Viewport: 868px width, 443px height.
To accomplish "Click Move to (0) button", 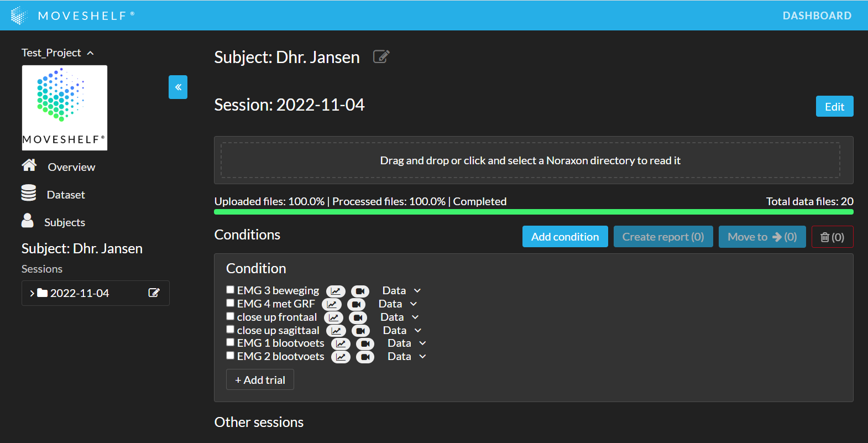I will [762, 237].
